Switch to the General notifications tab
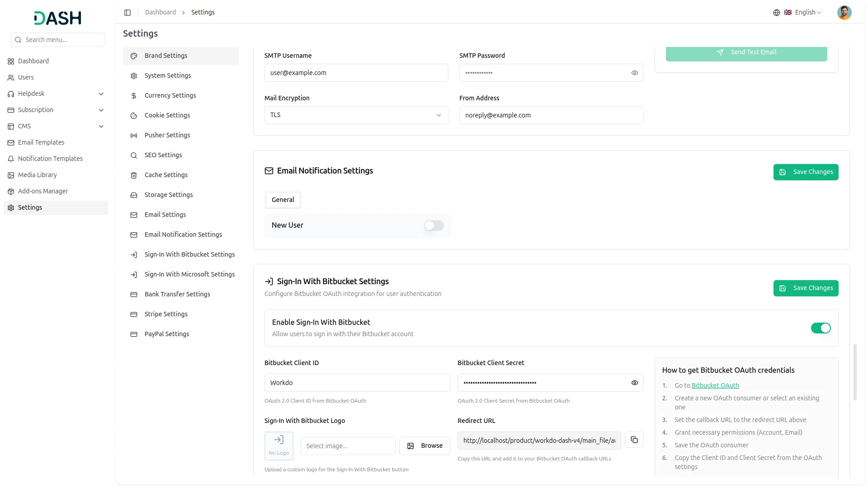868x488 pixels. 283,200
